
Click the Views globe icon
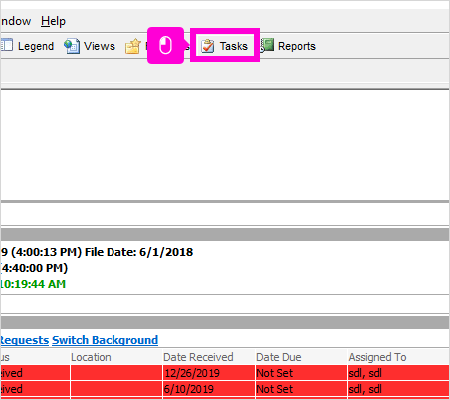(72, 46)
